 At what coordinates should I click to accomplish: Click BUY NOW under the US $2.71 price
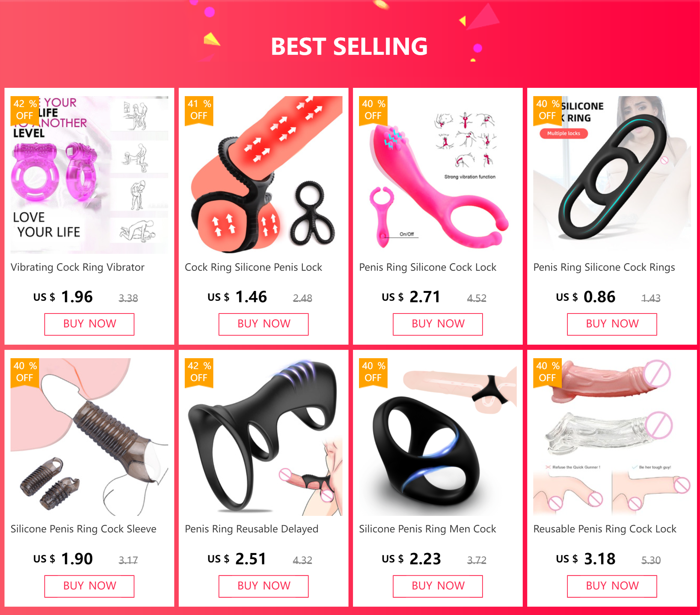(x=438, y=324)
